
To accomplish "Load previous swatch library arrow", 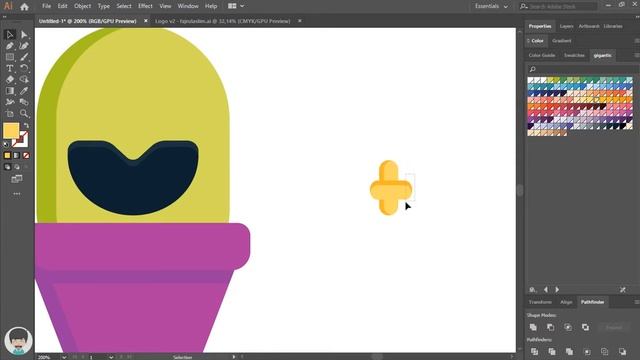I will (x=546, y=289).
